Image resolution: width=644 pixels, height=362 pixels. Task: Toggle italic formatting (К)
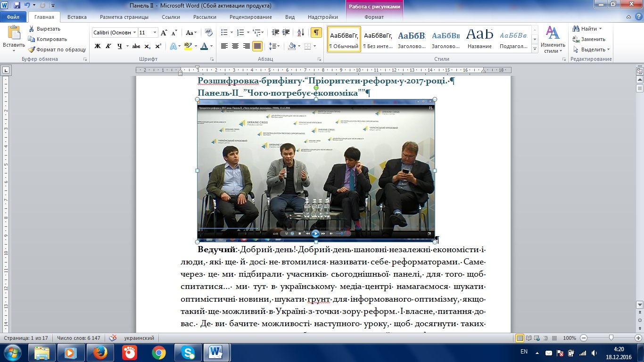point(108,46)
